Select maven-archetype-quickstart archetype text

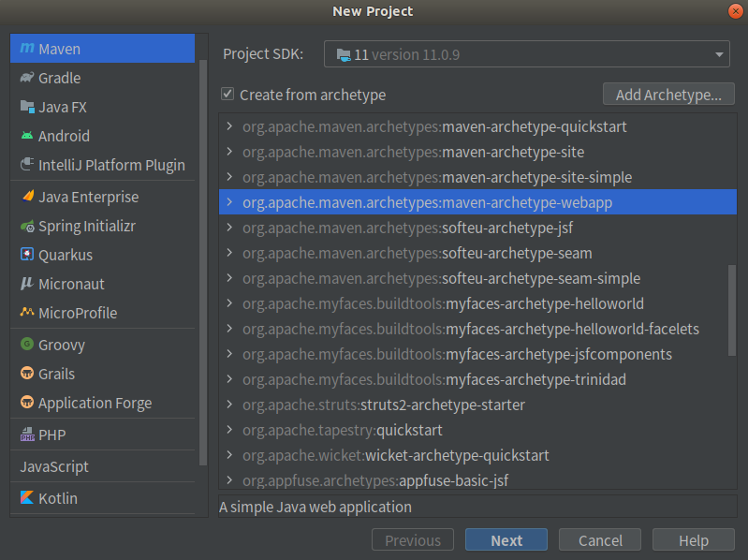pos(434,126)
